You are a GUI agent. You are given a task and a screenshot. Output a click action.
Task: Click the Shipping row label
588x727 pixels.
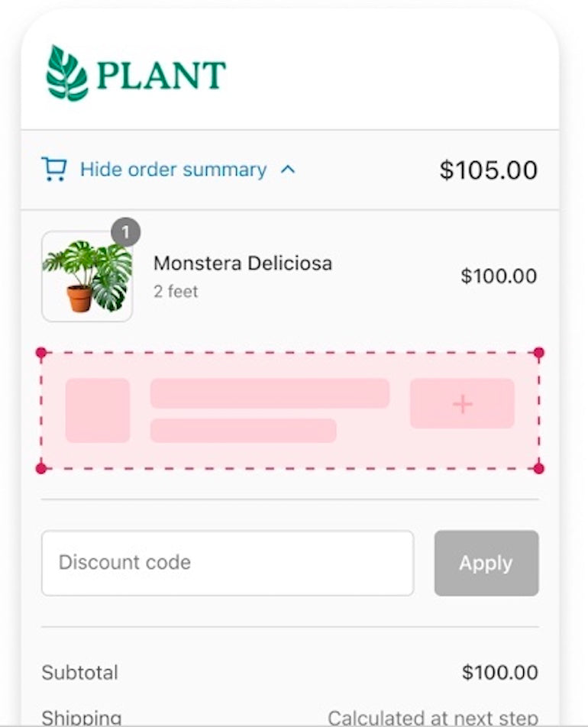82,718
